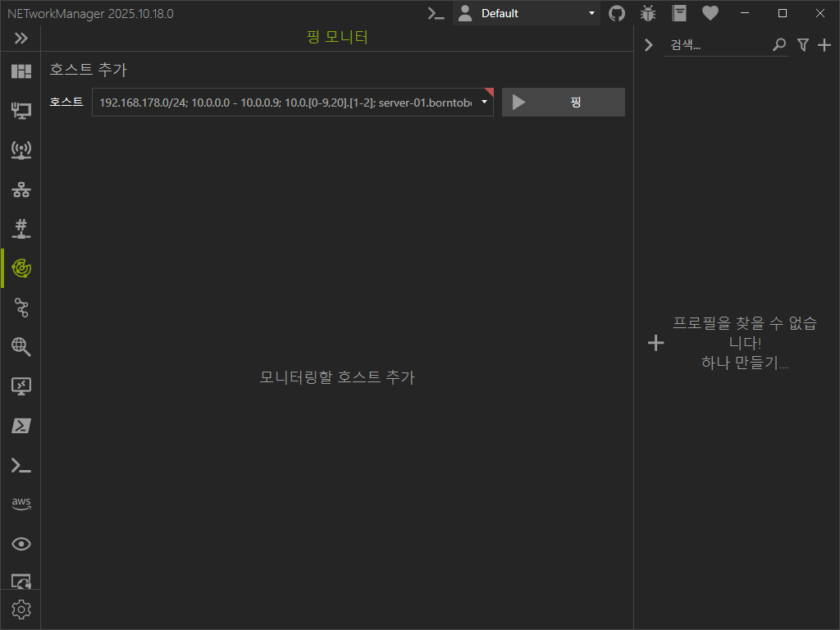This screenshot has width=840, height=630.
Task: Open the Default profile dropdown
Action: pyautogui.click(x=527, y=13)
